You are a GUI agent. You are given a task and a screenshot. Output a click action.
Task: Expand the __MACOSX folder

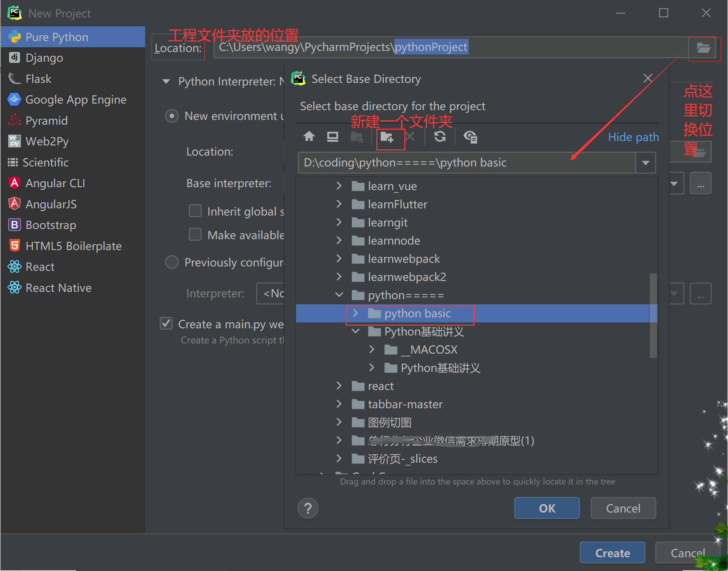click(372, 349)
